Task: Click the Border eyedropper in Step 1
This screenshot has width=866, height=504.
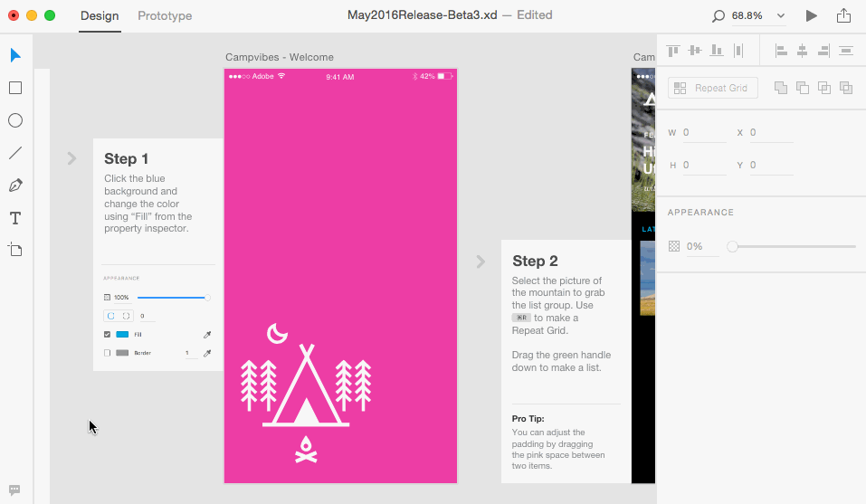Action: (207, 353)
